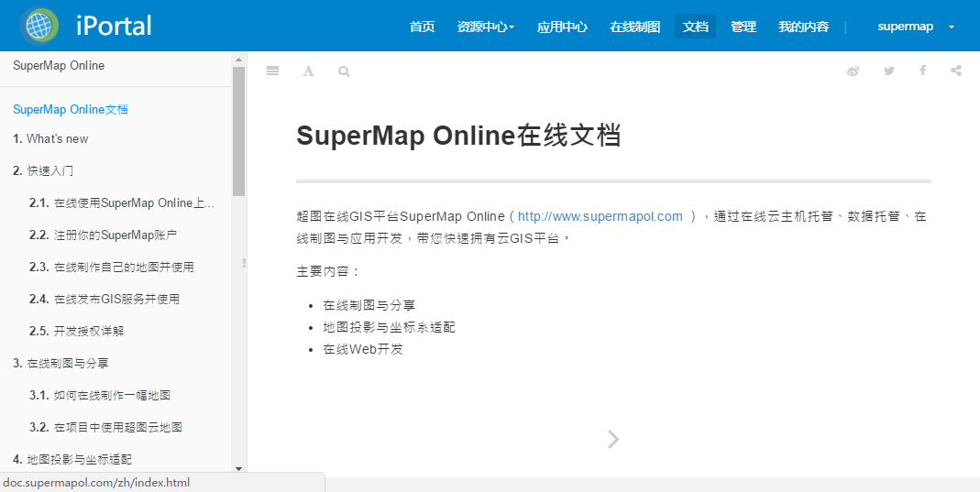Click heading SuperMap Online在线文档

point(458,136)
